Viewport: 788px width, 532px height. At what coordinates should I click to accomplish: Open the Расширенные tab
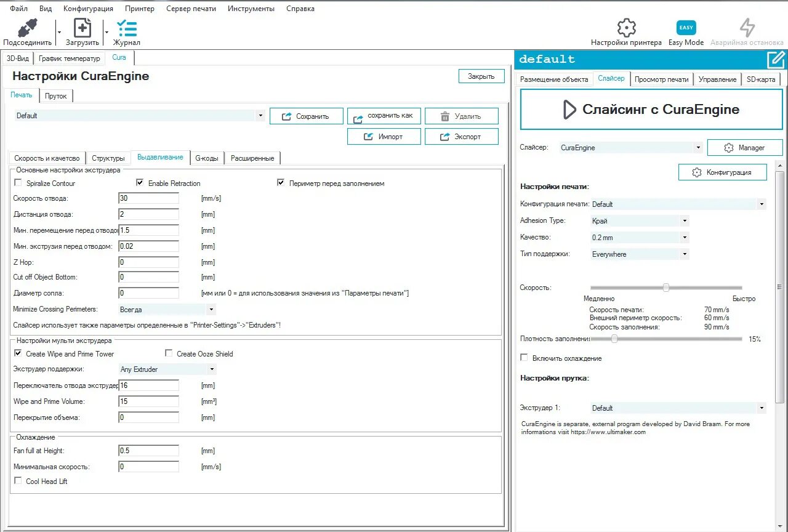252,158
